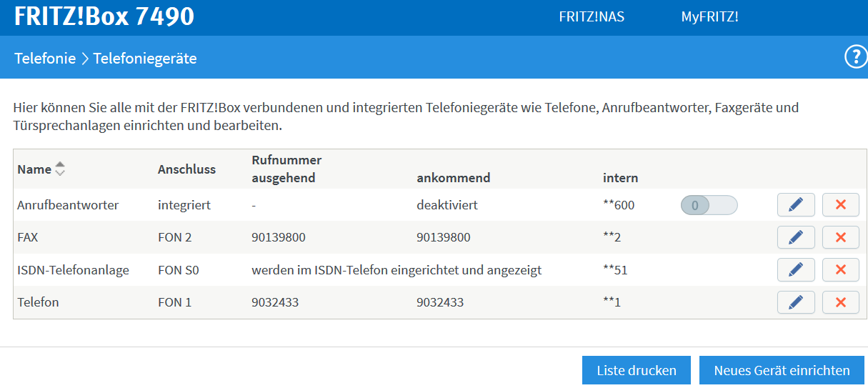
Task: Edit the Telefon device entry
Action: [x=796, y=302]
